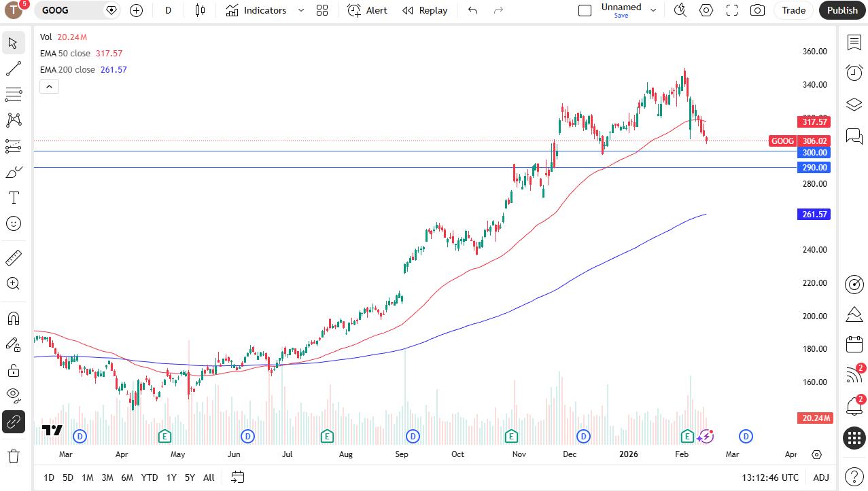Toggle the drawing sync link icon
868x491 pixels.
coord(13,422)
